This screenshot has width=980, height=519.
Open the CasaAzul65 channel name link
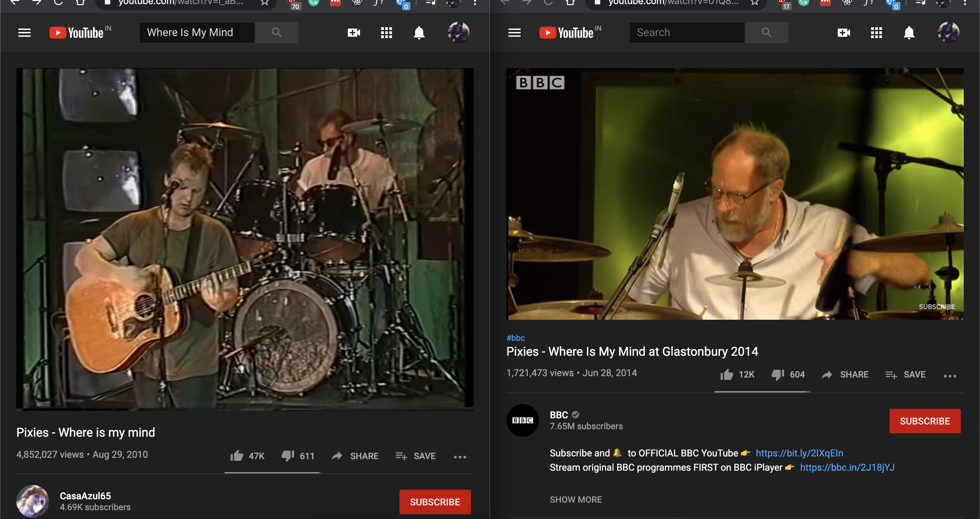point(85,496)
